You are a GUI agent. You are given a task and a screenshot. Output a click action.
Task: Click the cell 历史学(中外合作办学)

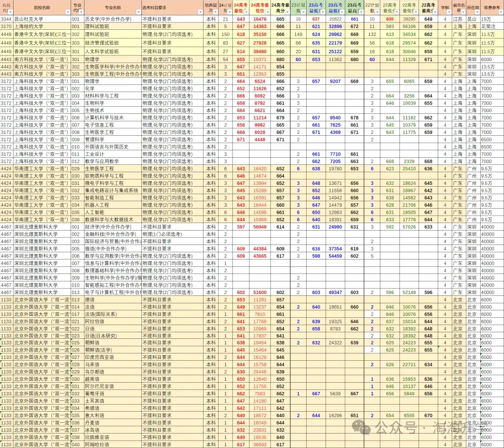pos(113,19)
